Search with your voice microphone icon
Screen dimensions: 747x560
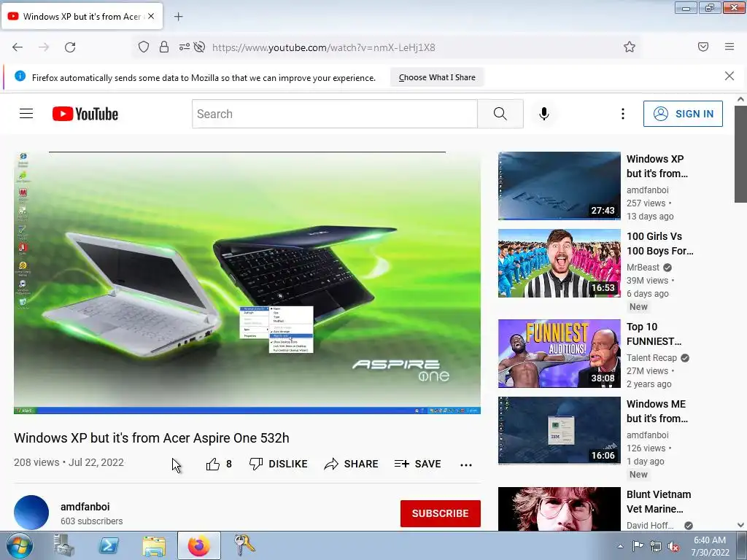tap(544, 114)
